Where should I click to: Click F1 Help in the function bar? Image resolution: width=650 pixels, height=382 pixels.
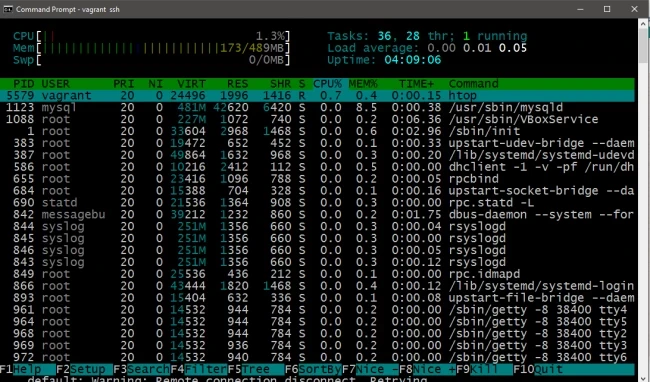[27, 369]
